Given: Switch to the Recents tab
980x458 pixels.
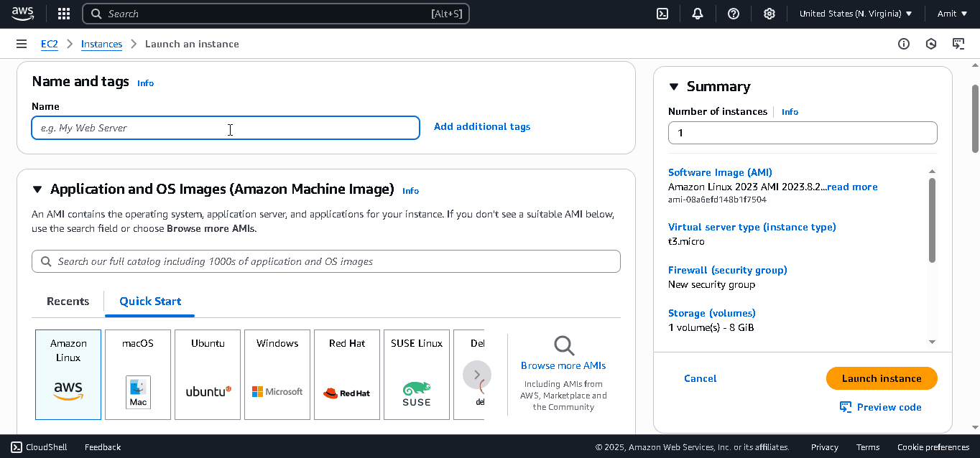Looking at the screenshot, I should click(x=68, y=302).
